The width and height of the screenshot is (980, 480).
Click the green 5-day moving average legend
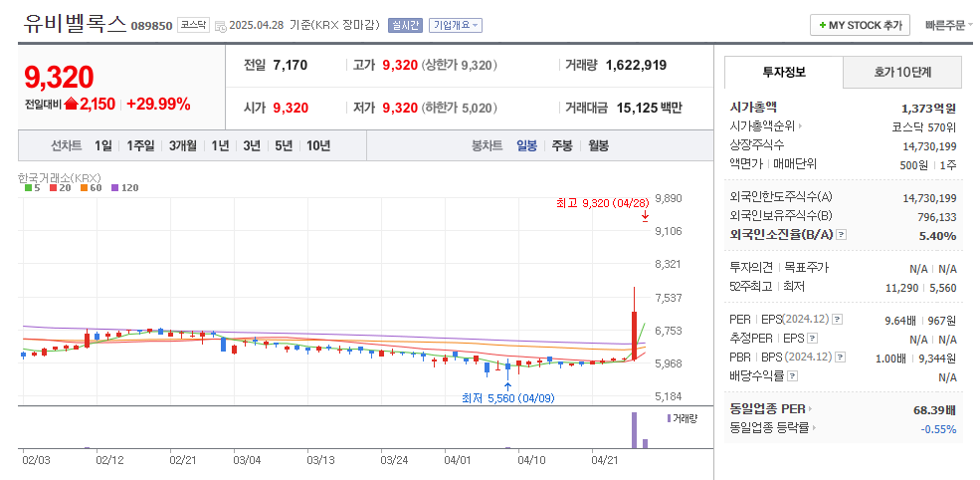[x=33, y=188]
